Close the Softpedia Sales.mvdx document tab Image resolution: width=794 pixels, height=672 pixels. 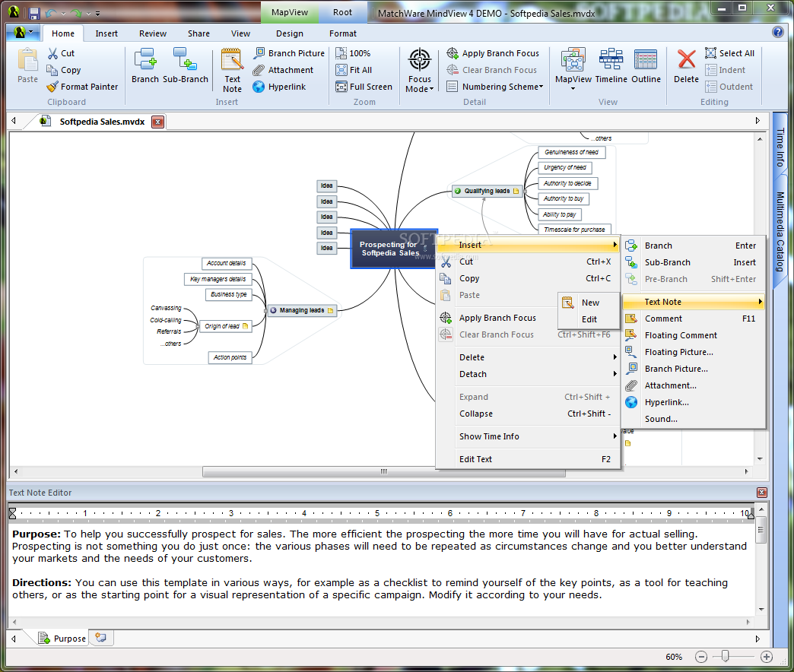(x=158, y=122)
